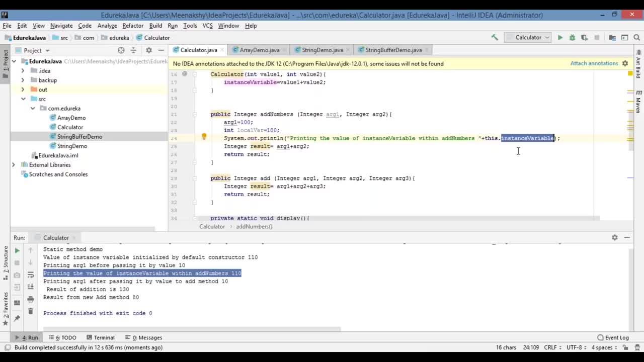
Task: Locate the current file in the Project panel
Action: point(121,50)
